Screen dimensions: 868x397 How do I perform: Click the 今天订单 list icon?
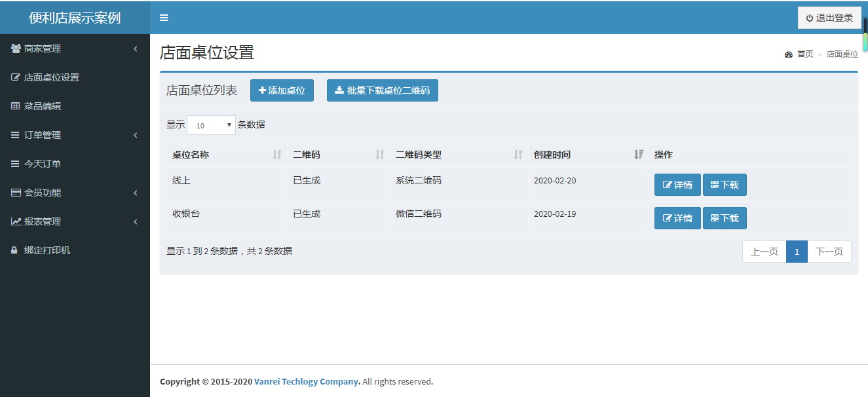click(15, 164)
